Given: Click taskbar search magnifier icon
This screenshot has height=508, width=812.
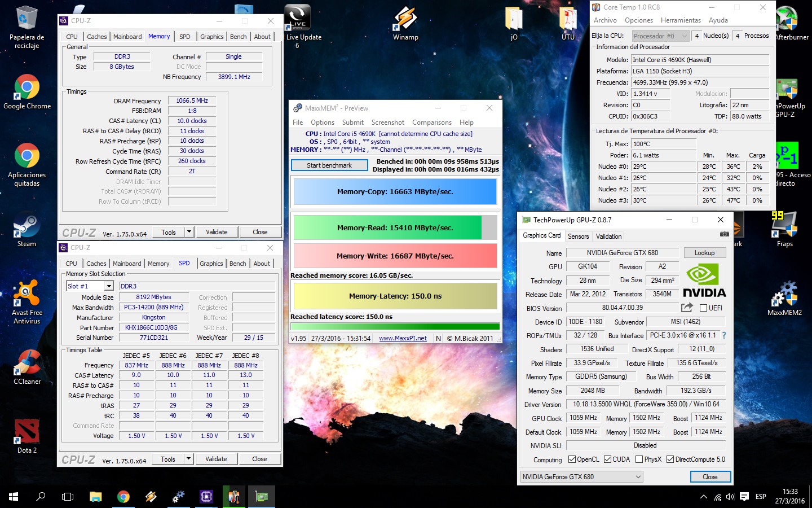Looking at the screenshot, I should [x=41, y=497].
